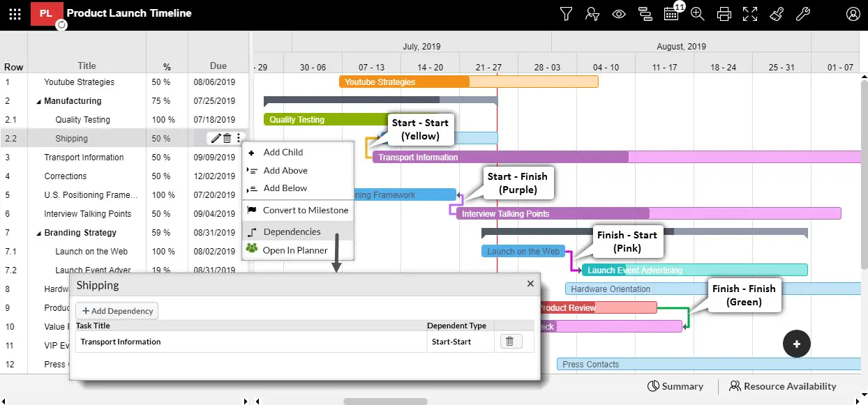Print the timeline using the printer icon
868x405 pixels.
724,14
